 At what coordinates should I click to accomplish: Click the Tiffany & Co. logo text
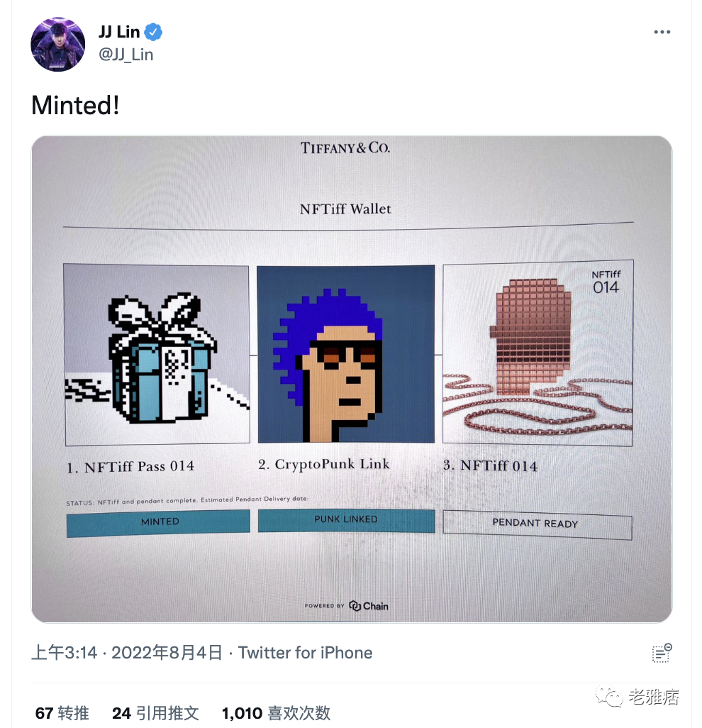[x=345, y=148]
